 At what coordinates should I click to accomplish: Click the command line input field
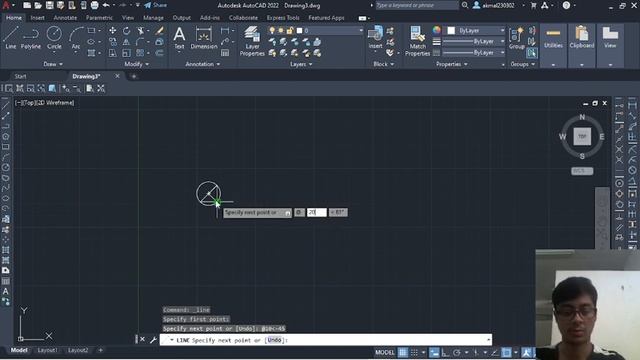(326, 340)
